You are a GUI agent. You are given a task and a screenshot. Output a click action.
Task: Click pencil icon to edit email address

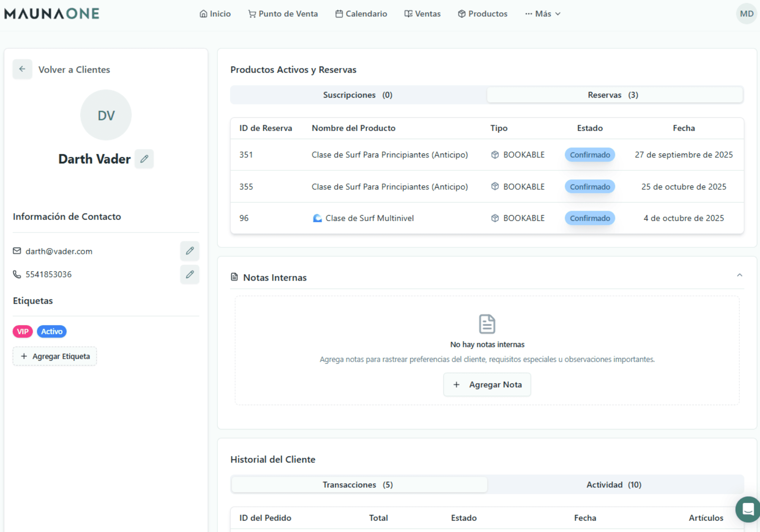click(190, 251)
